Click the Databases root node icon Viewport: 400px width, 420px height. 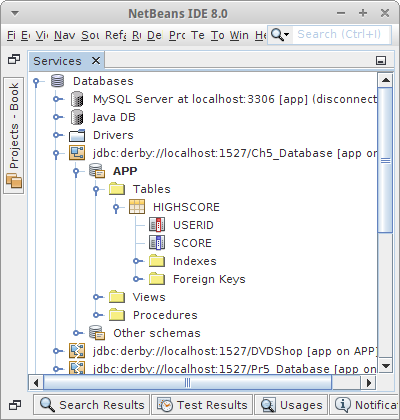click(x=57, y=81)
